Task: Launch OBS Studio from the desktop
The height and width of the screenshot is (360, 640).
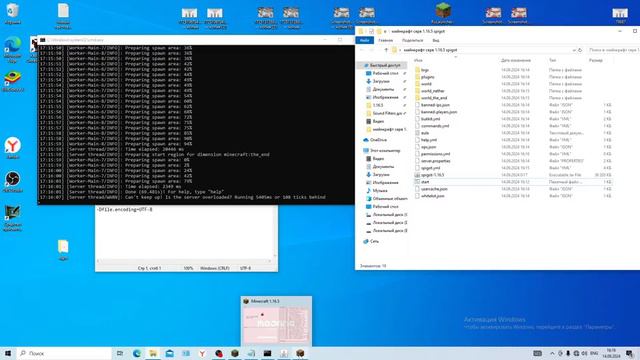Action: (x=13, y=182)
